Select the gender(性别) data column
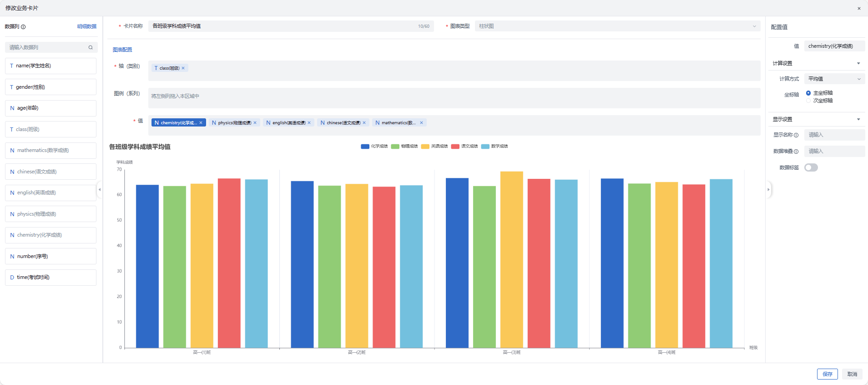This screenshot has height=385, width=868. 50,87
